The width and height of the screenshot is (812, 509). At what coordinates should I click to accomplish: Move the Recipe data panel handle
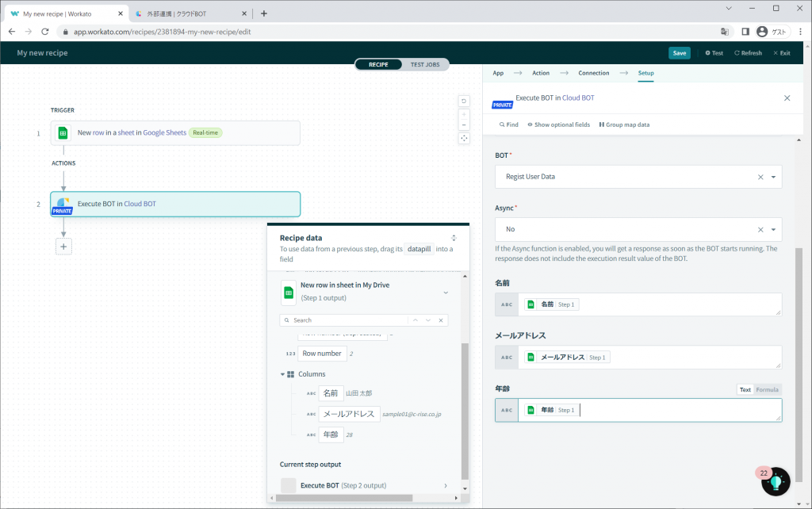[x=454, y=238]
